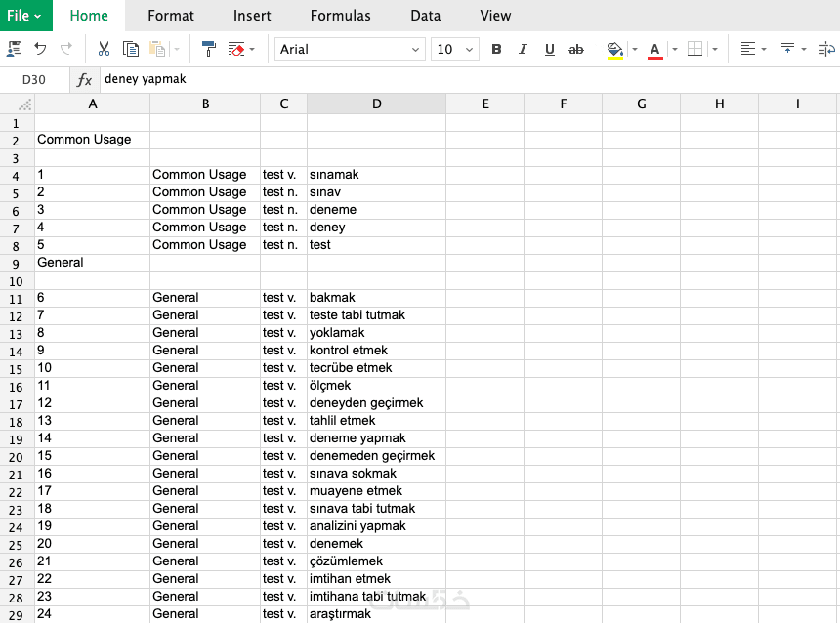Open the File menu

(25, 16)
